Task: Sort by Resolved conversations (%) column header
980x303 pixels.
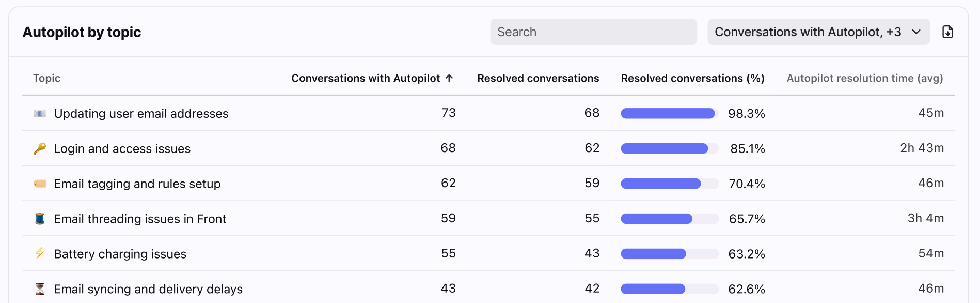Action: coord(692,78)
